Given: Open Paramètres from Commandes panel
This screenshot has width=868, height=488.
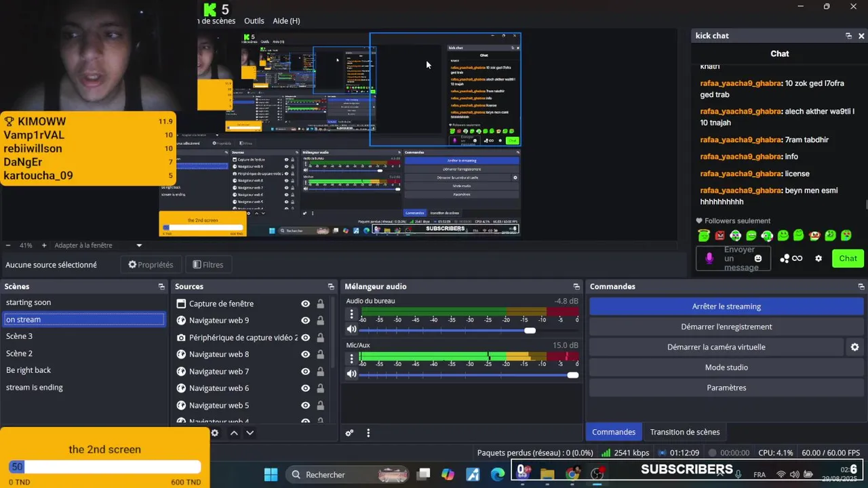Looking at the screenshot, I should (726, 388).
